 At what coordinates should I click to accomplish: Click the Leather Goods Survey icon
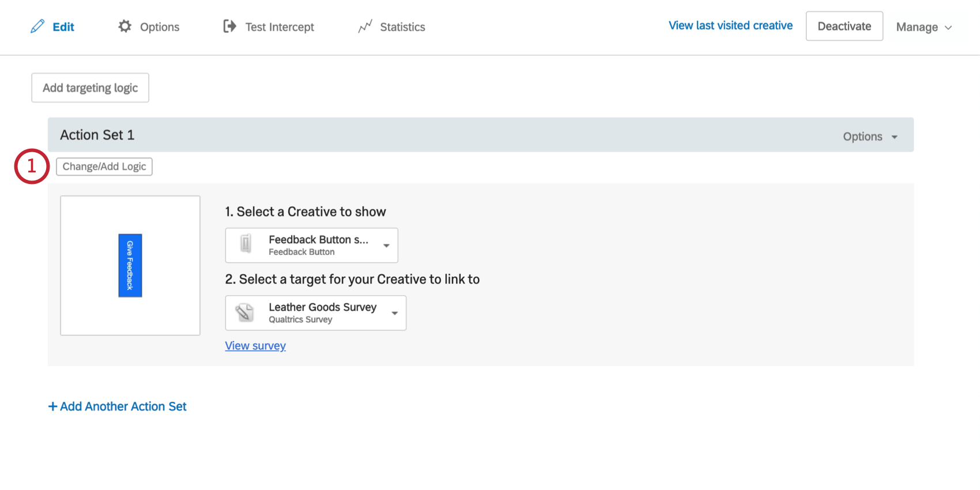tap(245, 312)
